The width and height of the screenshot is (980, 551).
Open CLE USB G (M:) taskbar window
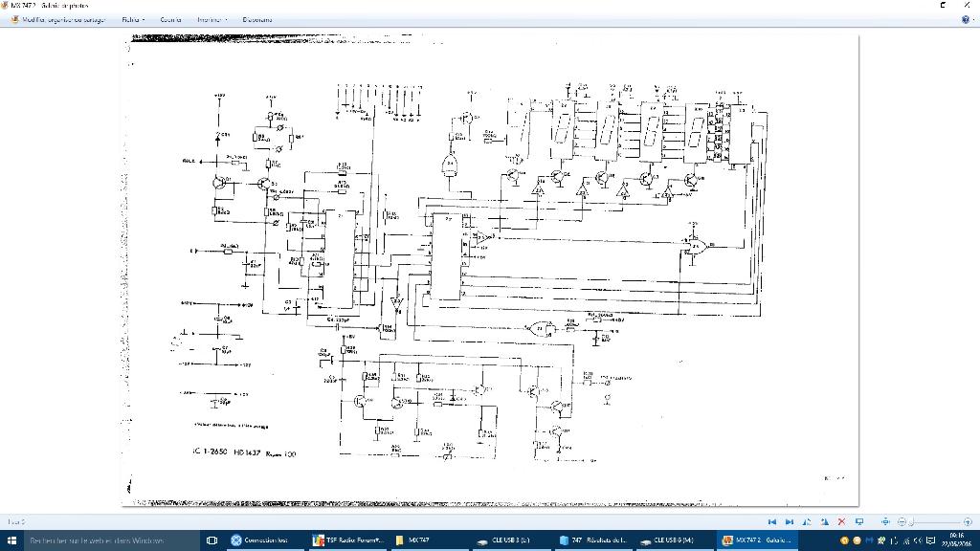click(677, 540)
